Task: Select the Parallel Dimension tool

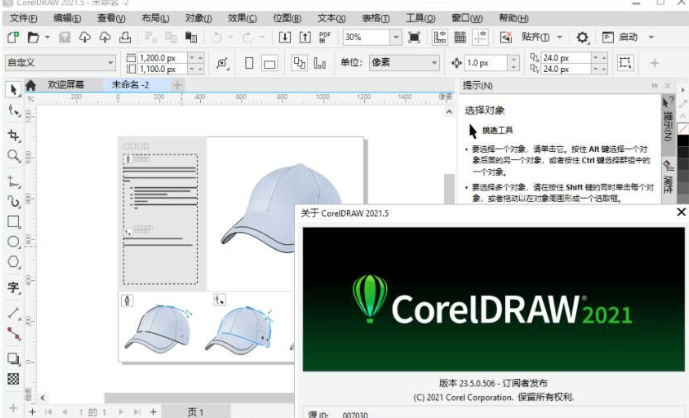Action: pos(13,313)
